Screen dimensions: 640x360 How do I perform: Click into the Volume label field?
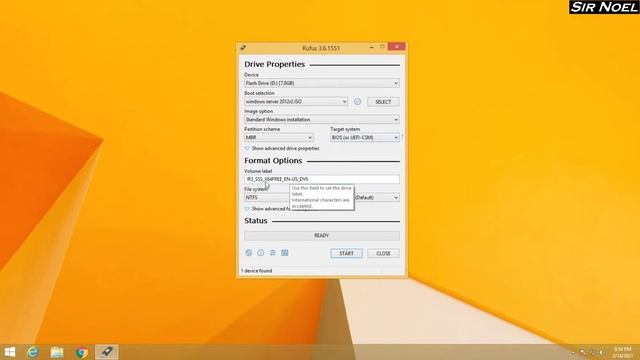coord(322,179)
